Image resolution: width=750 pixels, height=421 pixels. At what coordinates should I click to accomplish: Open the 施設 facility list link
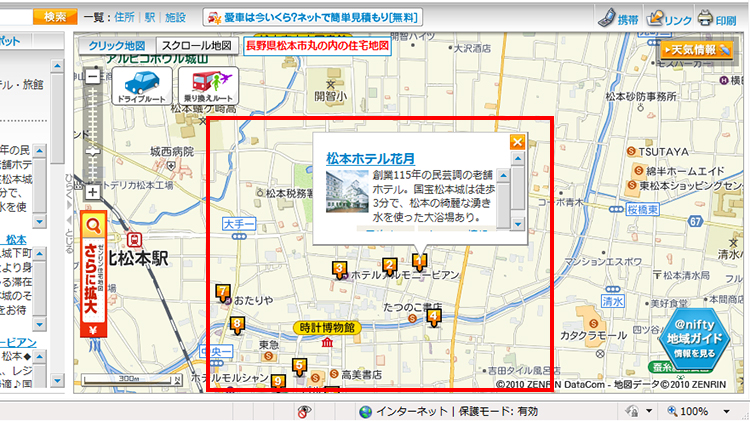[x=175, y=18]
